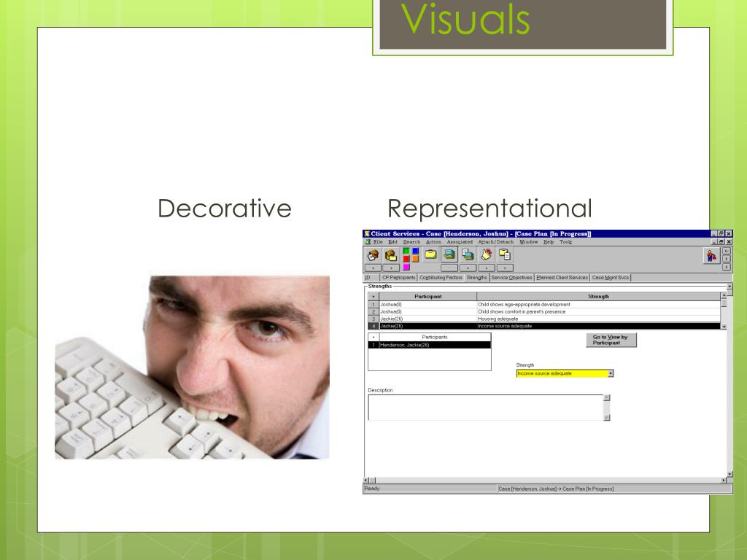
Task: Click the horizontal scrollbar left arrow
Action: (366, 480)
